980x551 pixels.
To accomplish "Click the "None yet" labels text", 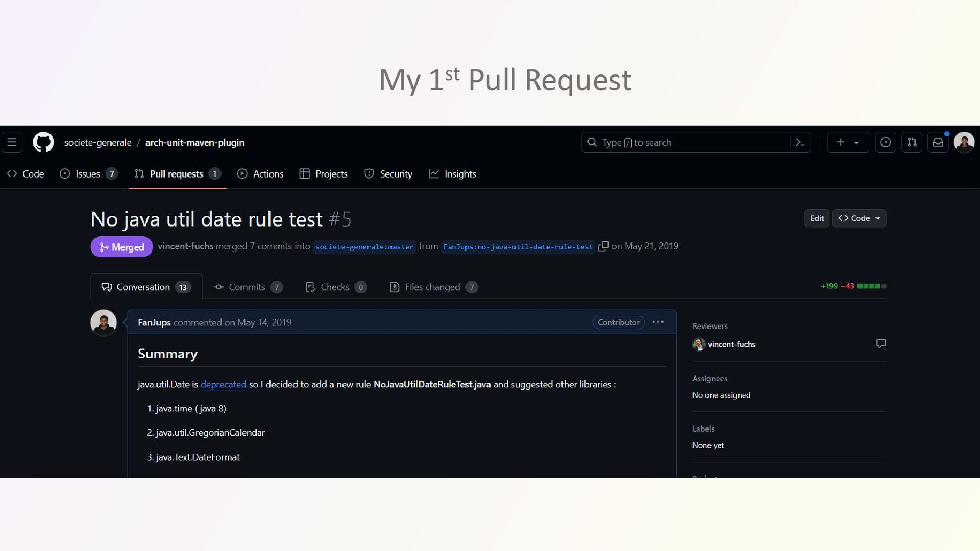I will coord(708,445).
